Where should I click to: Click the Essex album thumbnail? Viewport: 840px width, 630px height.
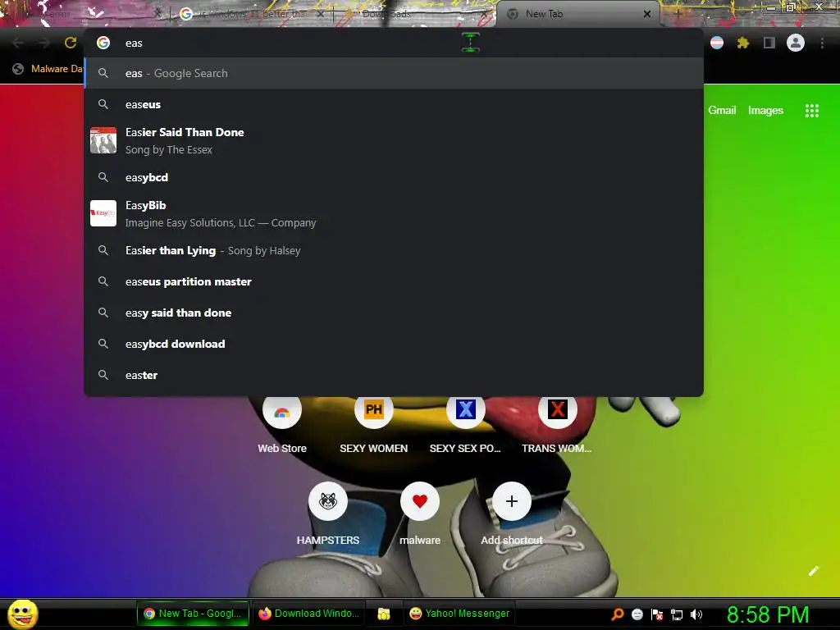pos(103,140)
